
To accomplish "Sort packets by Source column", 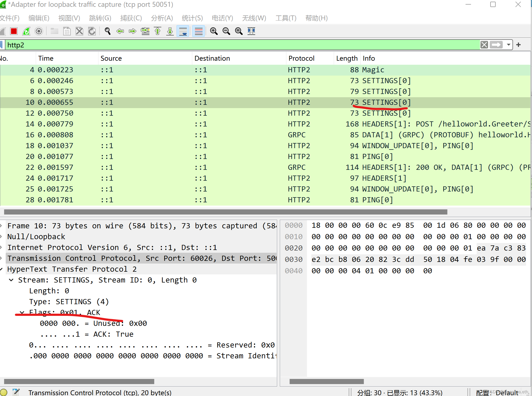I will point(145,58).
